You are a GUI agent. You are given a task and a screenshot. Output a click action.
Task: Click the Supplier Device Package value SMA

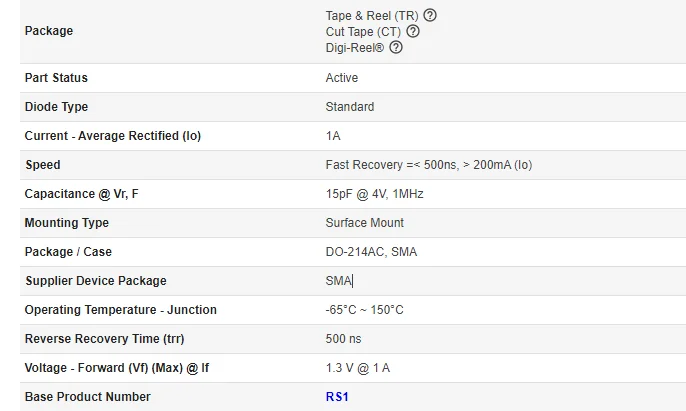[x=338, y=281]
